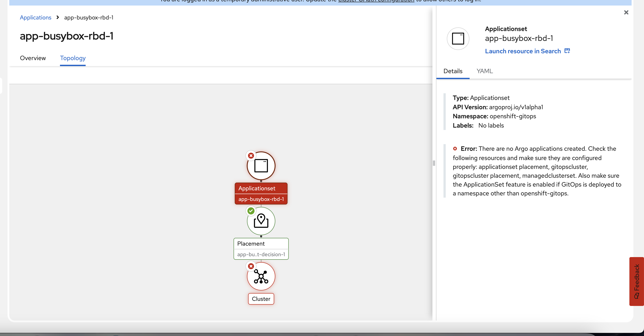This screenshot has height=336, width=644.
Task: Switch to the Overview tab
Action: [x=33, y=58]
